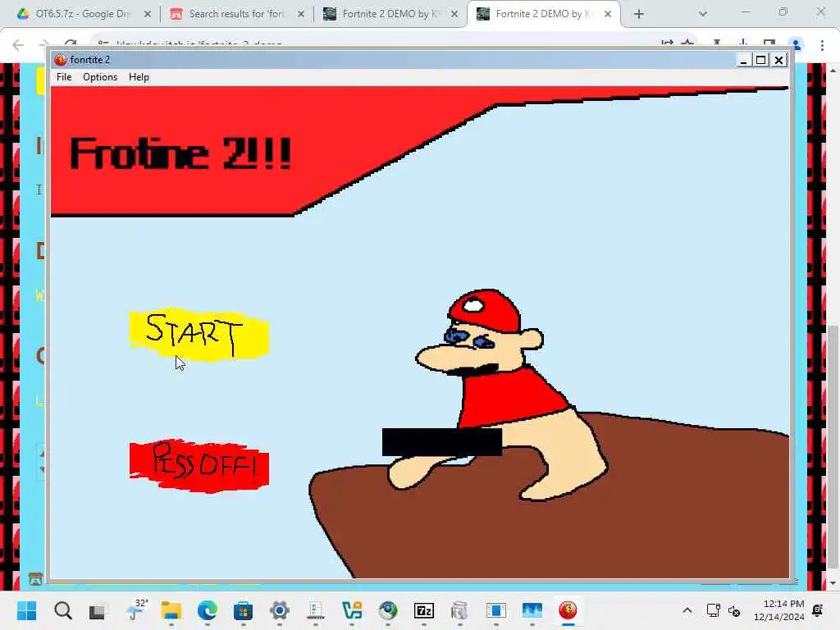Open the Chrome profile avatar
This screenshot has height=630, width=840.
pos(796,45)
